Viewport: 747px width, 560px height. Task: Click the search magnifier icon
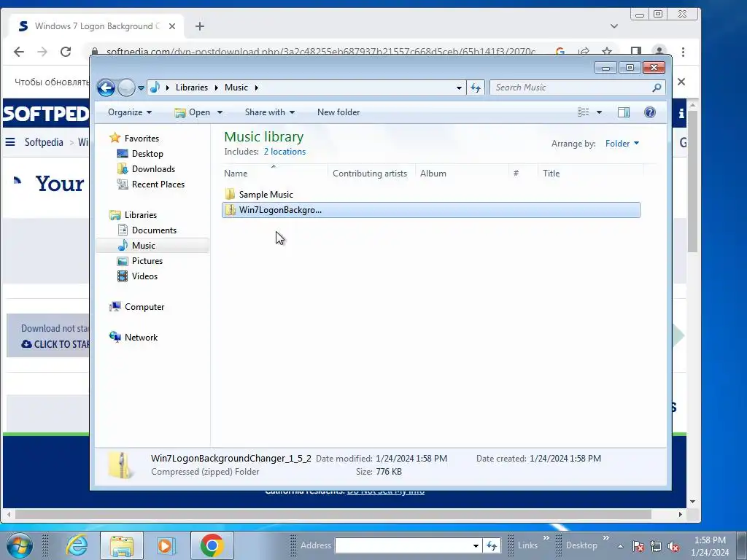657,87
